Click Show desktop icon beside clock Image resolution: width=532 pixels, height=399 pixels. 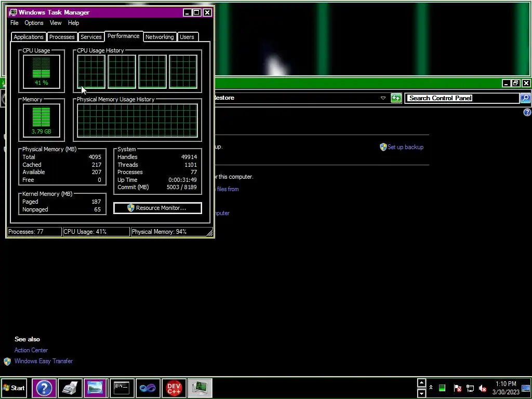click(x=526, y=388)
